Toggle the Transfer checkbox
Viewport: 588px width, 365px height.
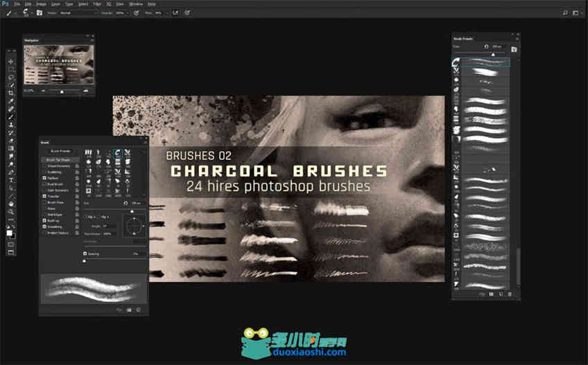[x=44, y=196]
